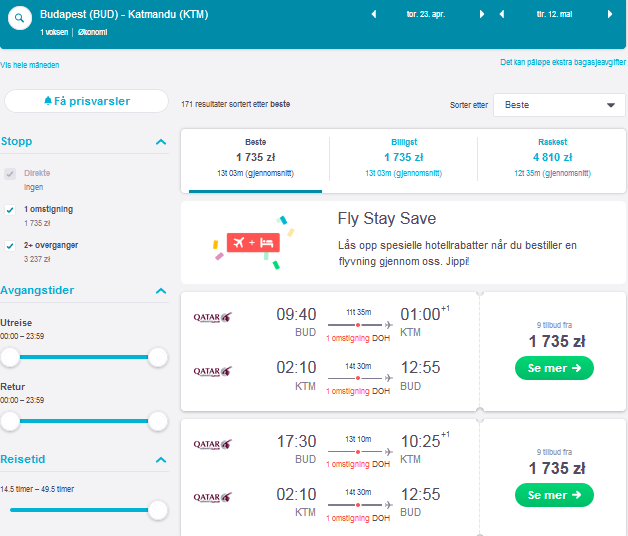Click Få prisvarsler button
The height and width of the screenshot is (536, 628).
(x=87, y=101)
